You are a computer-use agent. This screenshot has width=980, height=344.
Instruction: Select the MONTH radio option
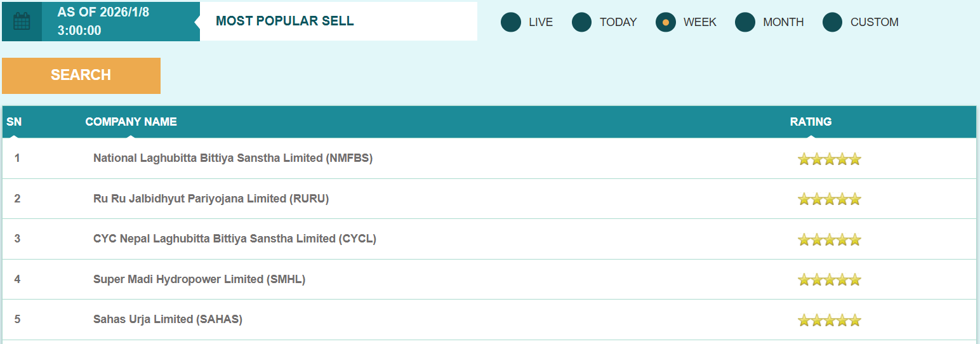[745, 22]
